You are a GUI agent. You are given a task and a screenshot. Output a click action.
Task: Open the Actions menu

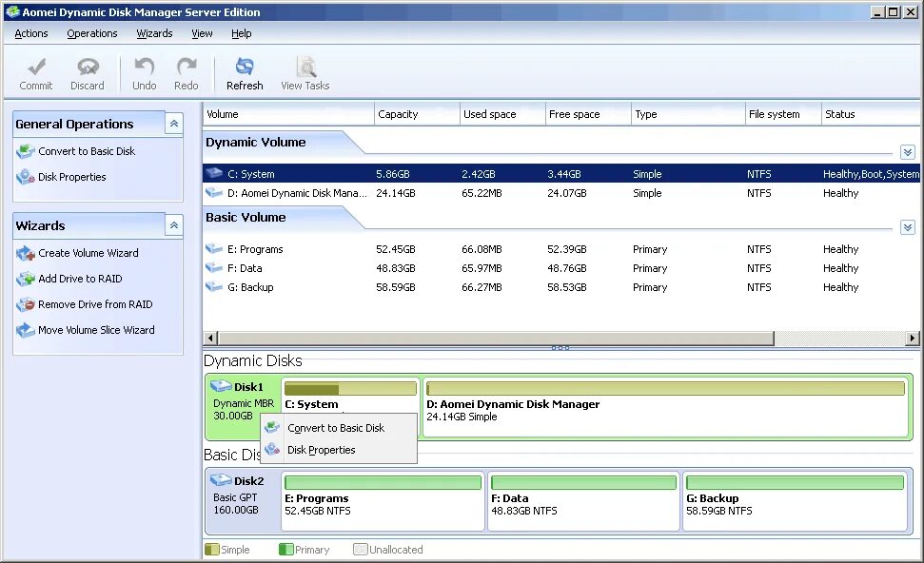31,33
